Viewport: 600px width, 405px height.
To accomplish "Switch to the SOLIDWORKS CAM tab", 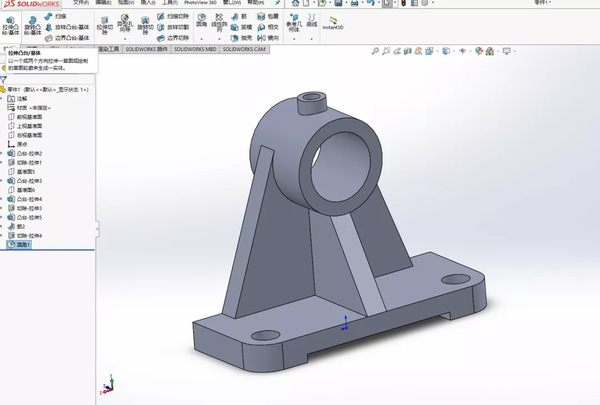I will 244,48.
